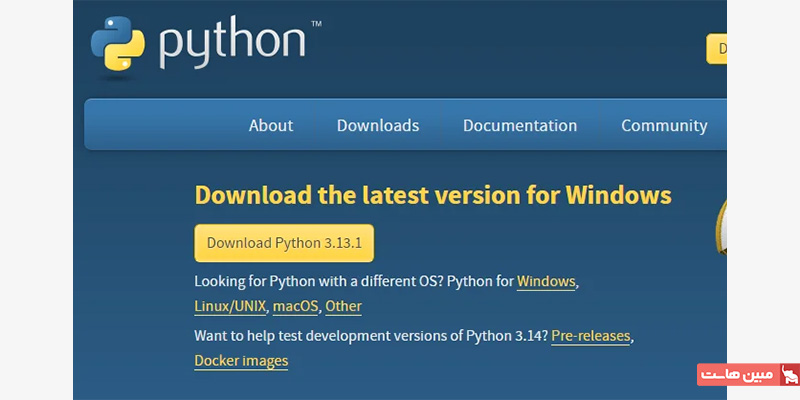
Task: Click the elephant icon in red watermark badge
Action: [x=790, y=375]
